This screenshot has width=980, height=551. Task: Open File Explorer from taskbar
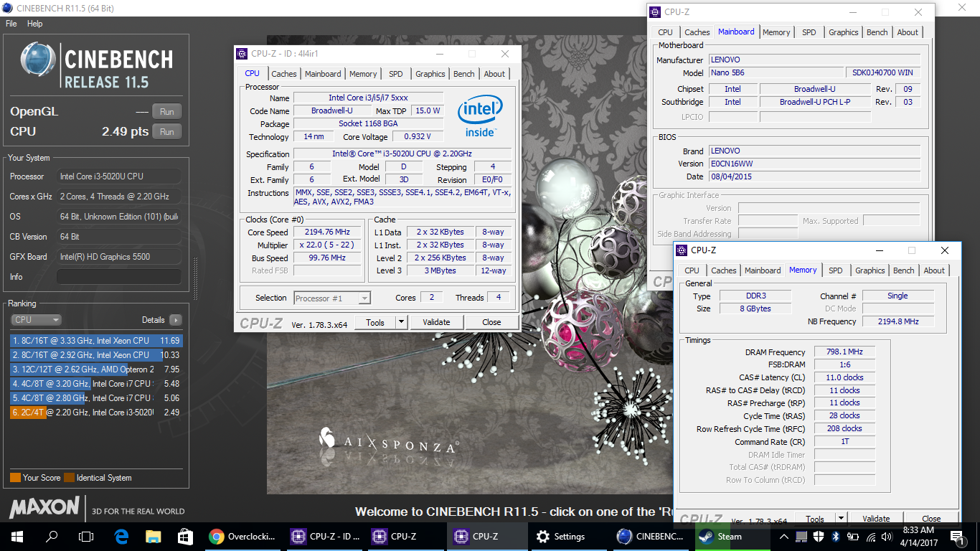coord(153,536)
